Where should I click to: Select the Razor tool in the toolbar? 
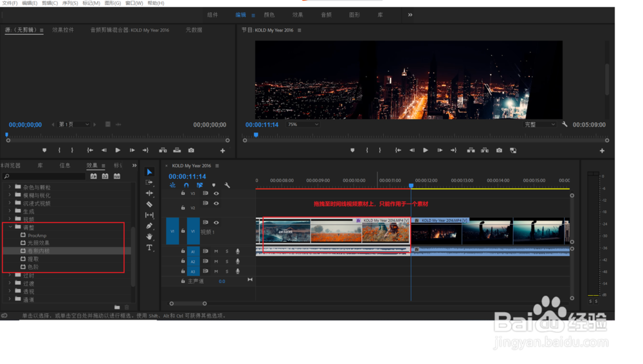pyautogui.click(x=149, y=205)
